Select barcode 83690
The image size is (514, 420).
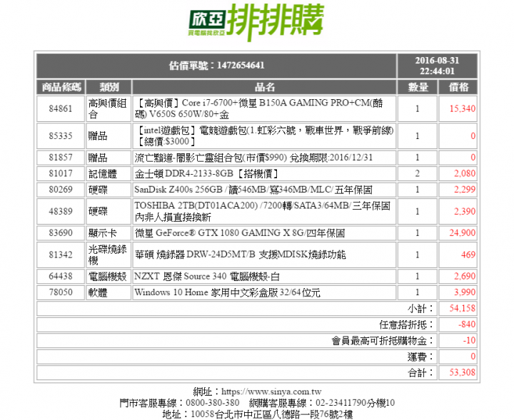(61, 233)
